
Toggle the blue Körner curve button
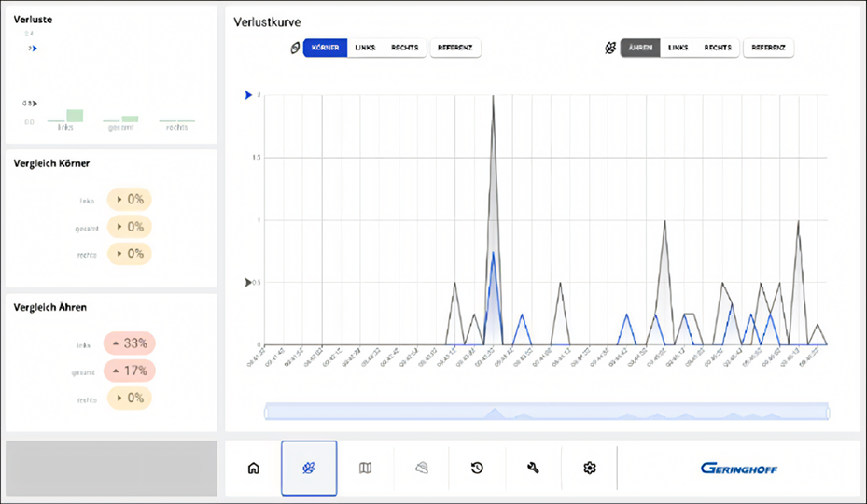(325, 48)
